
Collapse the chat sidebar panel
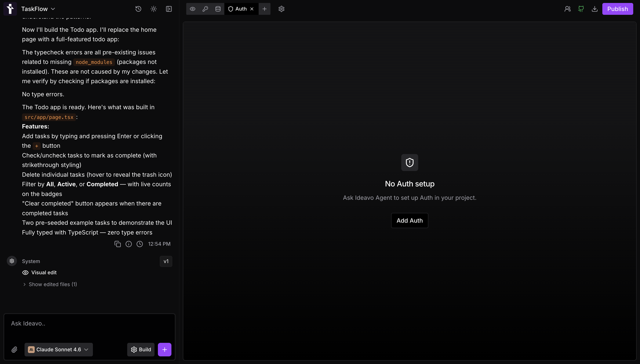[169, 9]
